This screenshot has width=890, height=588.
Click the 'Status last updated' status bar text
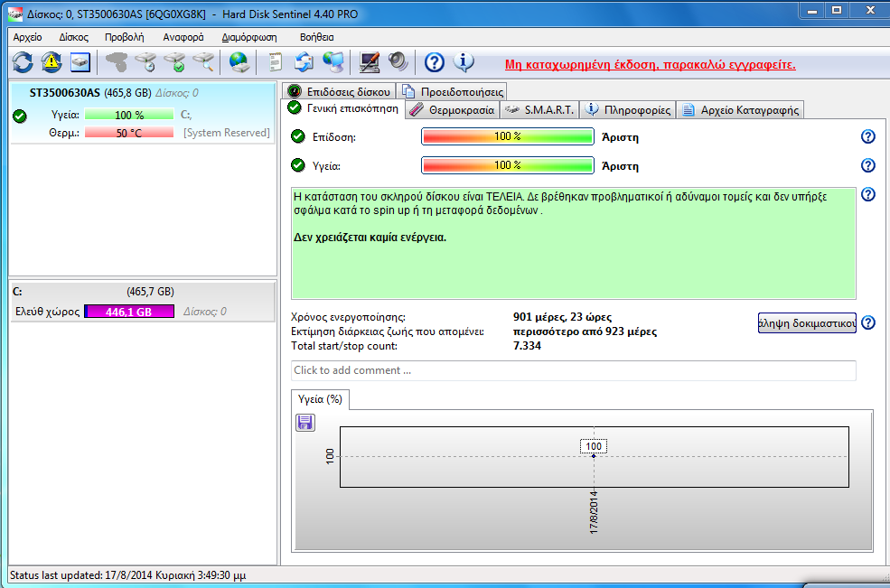pos(127,575)
